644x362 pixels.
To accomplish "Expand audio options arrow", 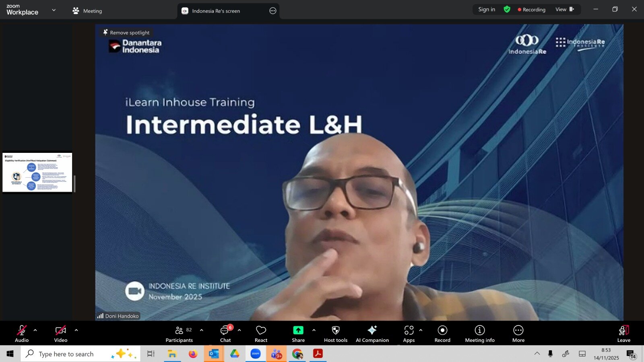I will pos(35,330).
